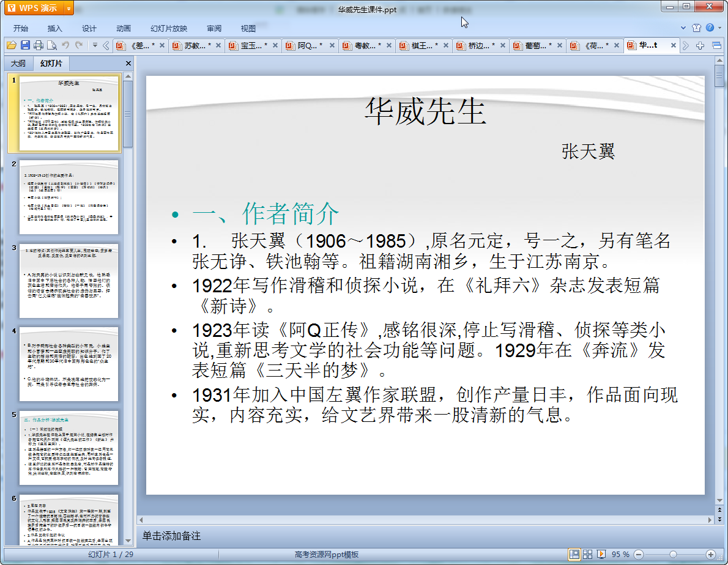
Task: Open the 视图 ribbon tab
Action: (248, 28)
